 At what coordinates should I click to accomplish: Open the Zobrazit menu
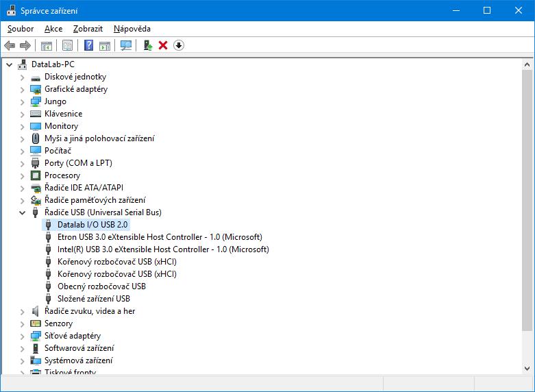click(88, 29)
